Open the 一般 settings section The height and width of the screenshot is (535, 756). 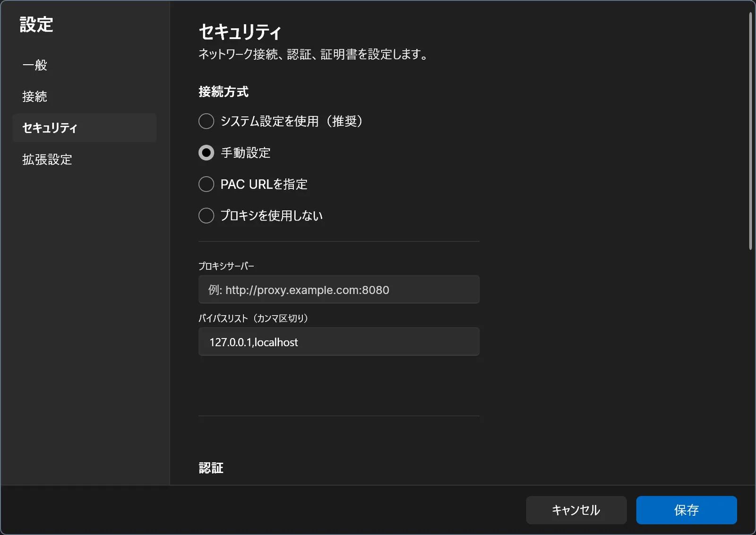click(x=85, y=65)
